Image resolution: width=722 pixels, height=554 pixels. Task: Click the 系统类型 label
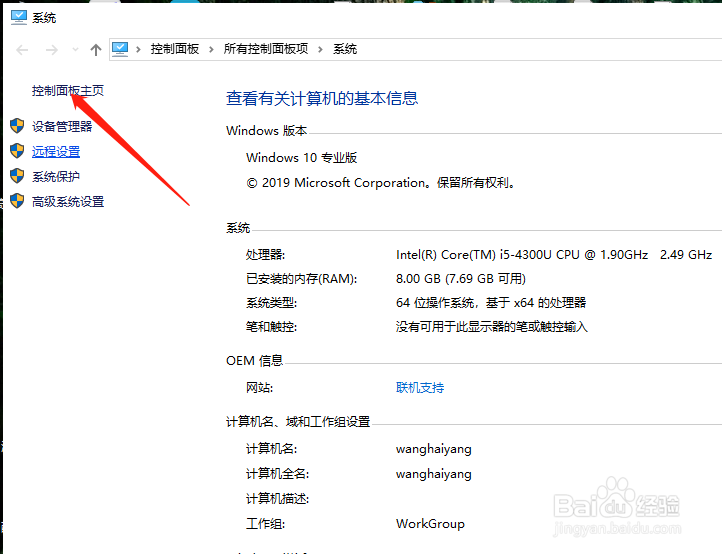click(272, 303)
